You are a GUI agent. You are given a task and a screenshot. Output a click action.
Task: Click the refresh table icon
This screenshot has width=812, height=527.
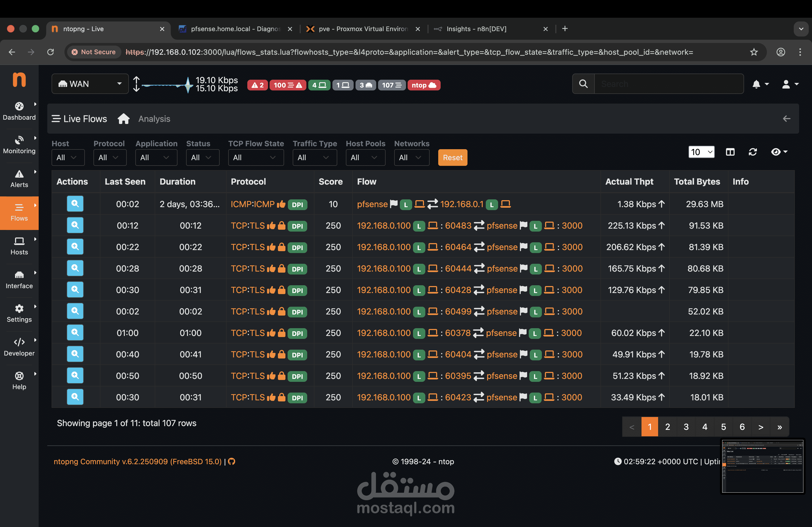(753, 152)
